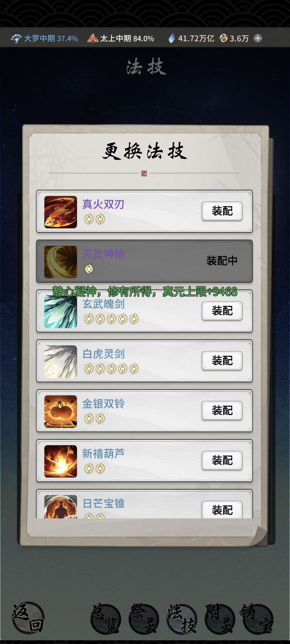Equip 新禧葫芦 with its 装配 button
The image size is (290, 644).
point(222,461)
